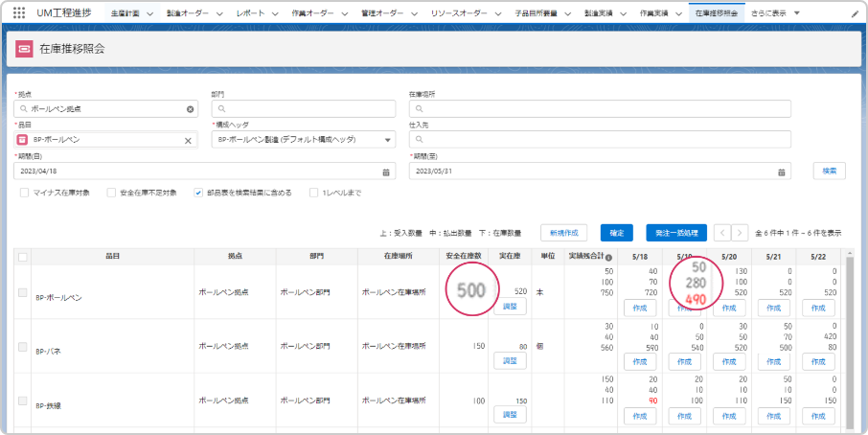Expand the レポート tab chevron
This screenshot has height=435, width=868.
tap(275, 13)
